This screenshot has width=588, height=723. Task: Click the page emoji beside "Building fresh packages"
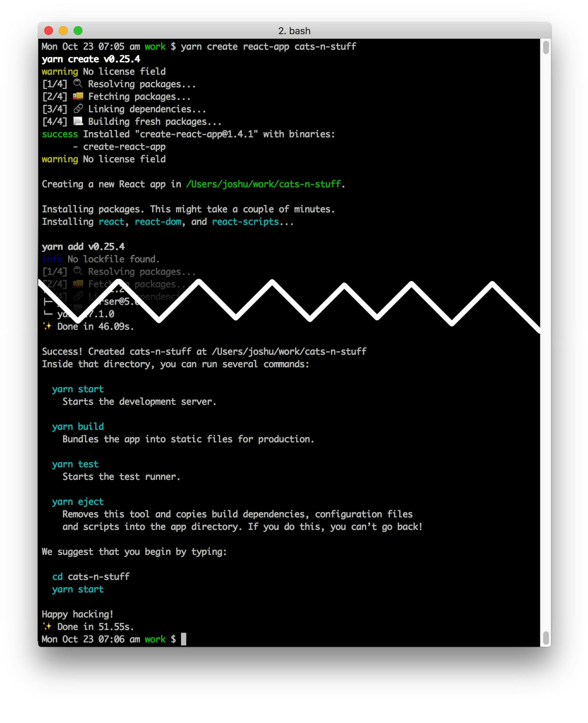[x=78, y=121]
